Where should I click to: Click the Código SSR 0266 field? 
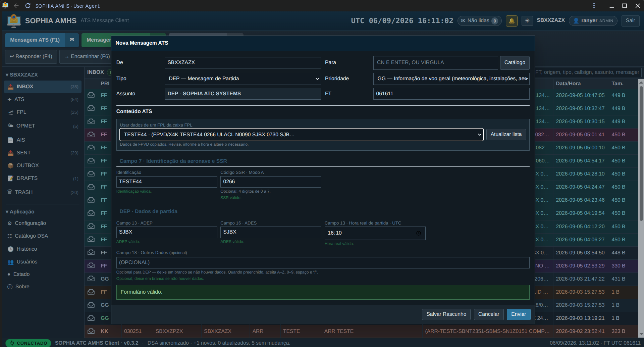(271, 182)
